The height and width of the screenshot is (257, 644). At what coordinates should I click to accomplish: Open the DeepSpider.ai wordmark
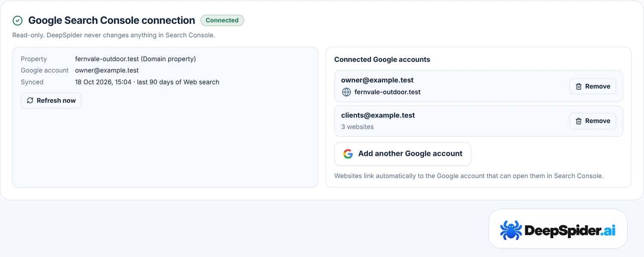570,231
